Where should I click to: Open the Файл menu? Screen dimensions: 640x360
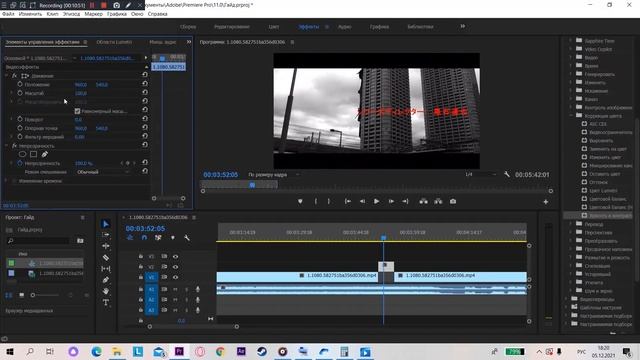point(8,14)
